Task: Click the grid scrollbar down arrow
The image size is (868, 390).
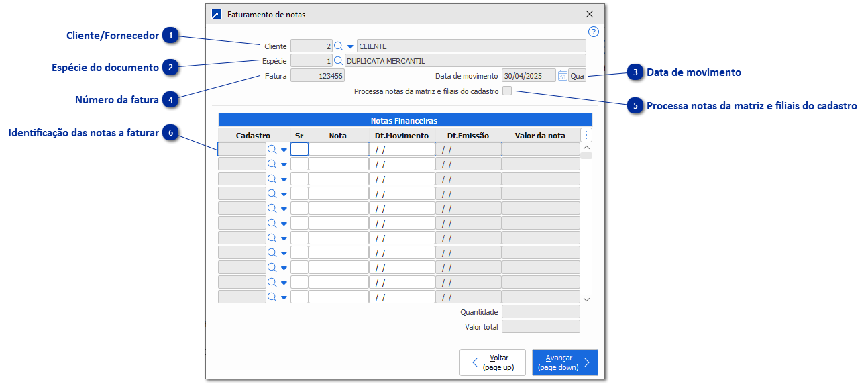Action: click(586, 298)
